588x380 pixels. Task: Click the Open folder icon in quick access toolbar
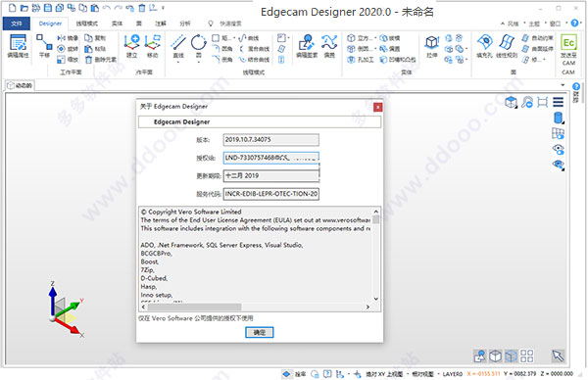(x=24, y=8)
